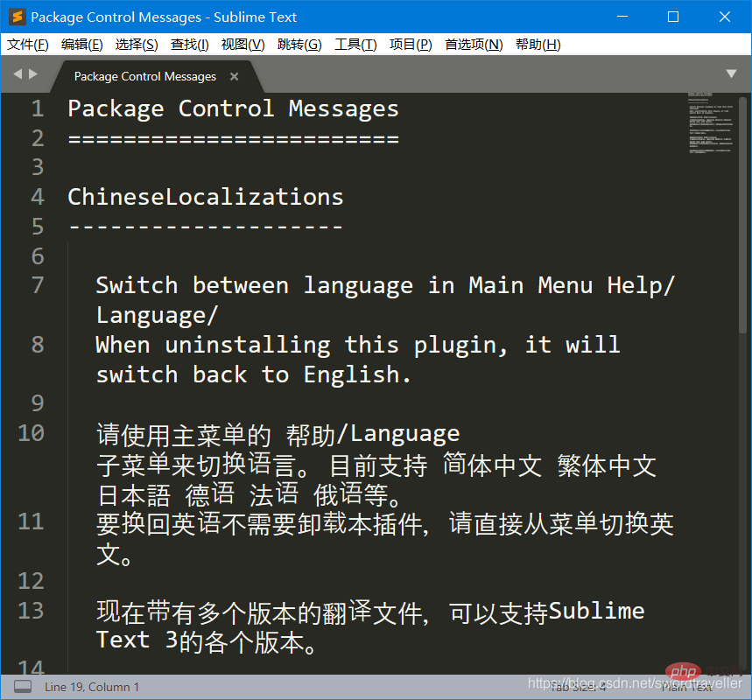Open the 跳转(G) menu
This screenshot has width=752, height=700.
click(x=299, y=45)
